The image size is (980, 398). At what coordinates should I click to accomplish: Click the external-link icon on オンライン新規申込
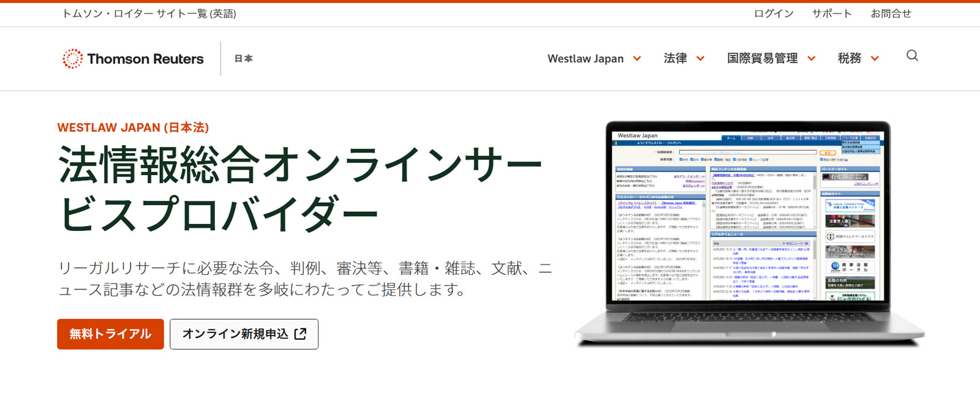pyautogui.click(x=300, y=334)
